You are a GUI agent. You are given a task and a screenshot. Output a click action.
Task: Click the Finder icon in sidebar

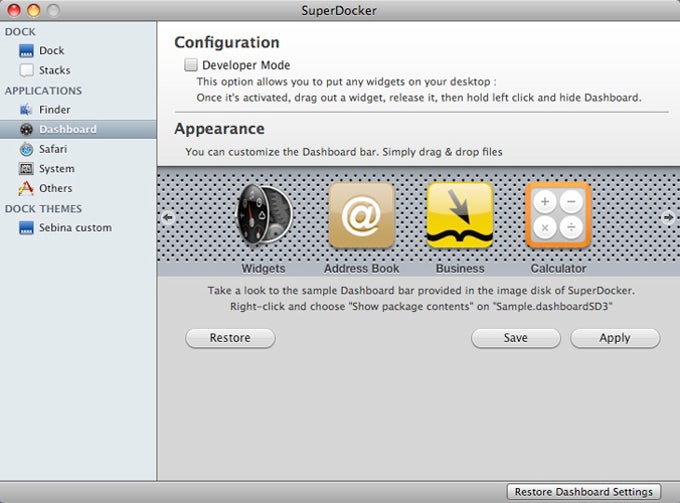(x=26, y=110)
